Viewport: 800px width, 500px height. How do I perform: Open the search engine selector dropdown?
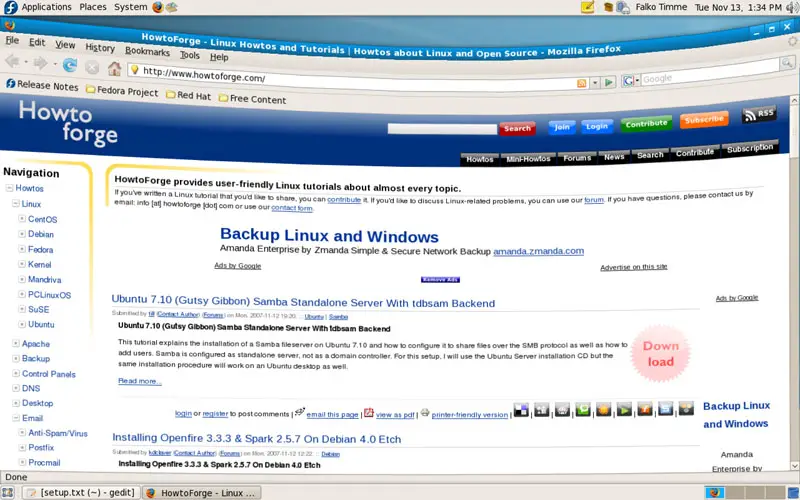point(629,80)
